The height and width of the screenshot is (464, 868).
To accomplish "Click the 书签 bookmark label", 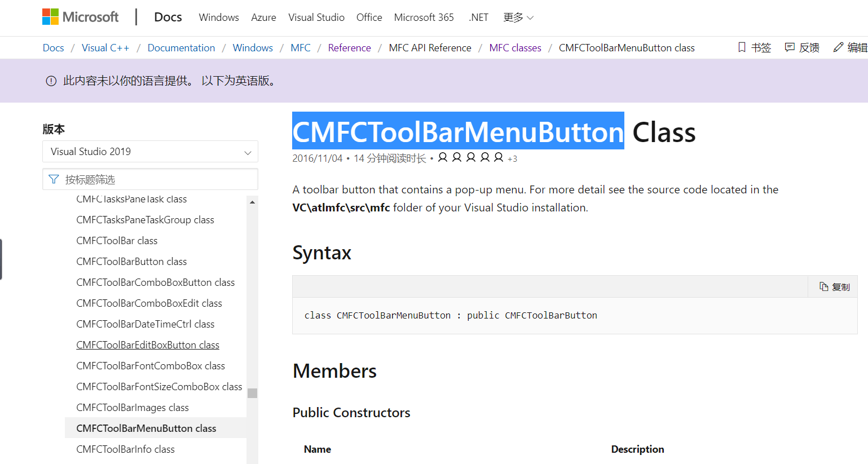I will [761, 48].
